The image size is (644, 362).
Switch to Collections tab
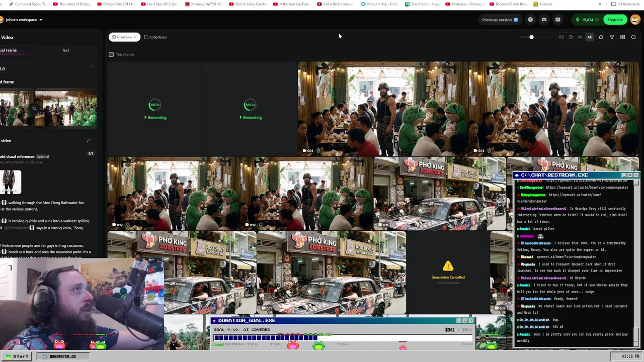tap(155, 37)
